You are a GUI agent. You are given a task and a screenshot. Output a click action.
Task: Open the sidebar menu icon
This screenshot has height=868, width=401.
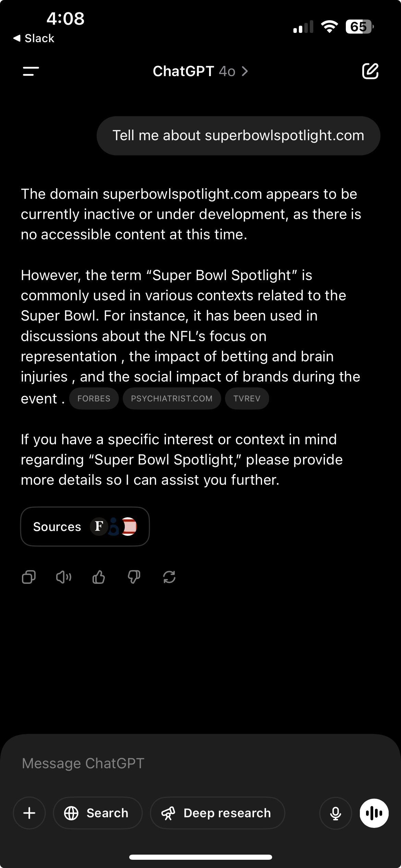click(31, 71)
